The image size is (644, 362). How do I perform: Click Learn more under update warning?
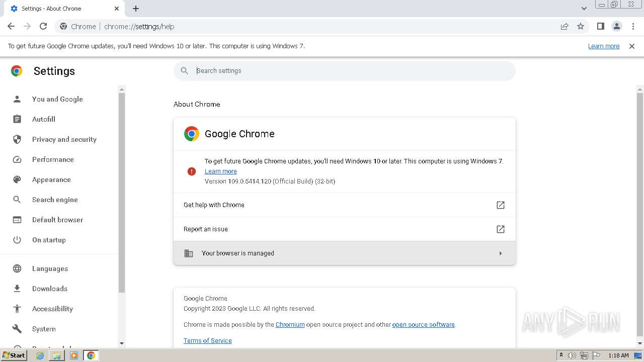(220, 171)
